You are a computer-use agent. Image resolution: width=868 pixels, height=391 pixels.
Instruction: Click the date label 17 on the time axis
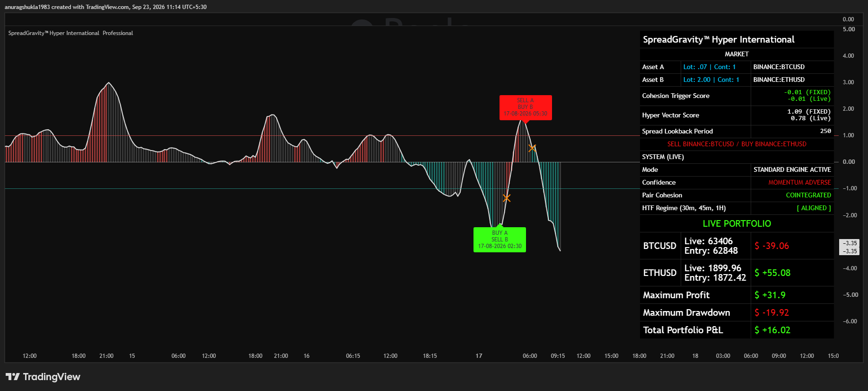pyautogui.click(x=479, y=356)
